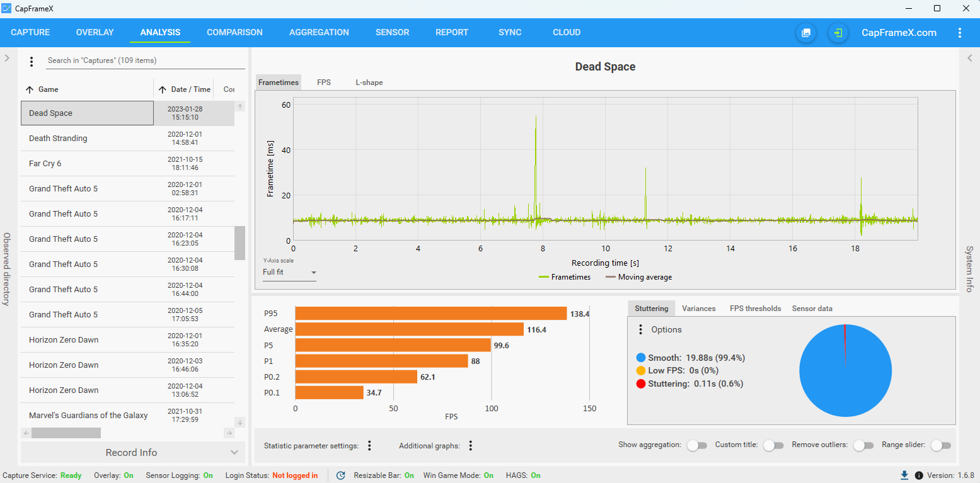The height and width of the screenshot is (483, 980).
Task: Open the CLOUD tab
Action: tap(567, 33)
